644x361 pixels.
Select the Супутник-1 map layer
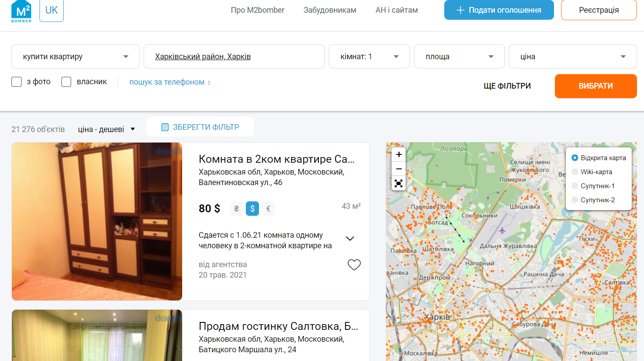pos(575,186)
